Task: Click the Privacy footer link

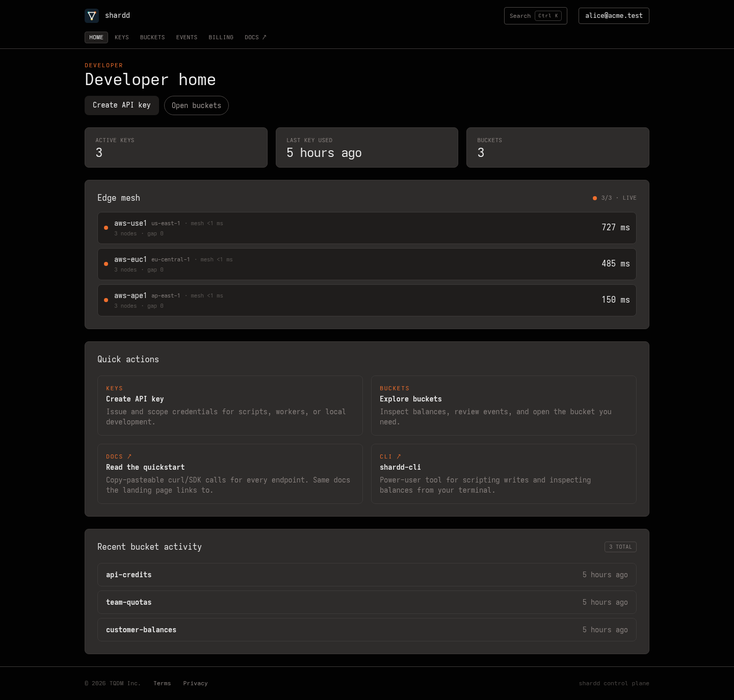Action: 196,683
